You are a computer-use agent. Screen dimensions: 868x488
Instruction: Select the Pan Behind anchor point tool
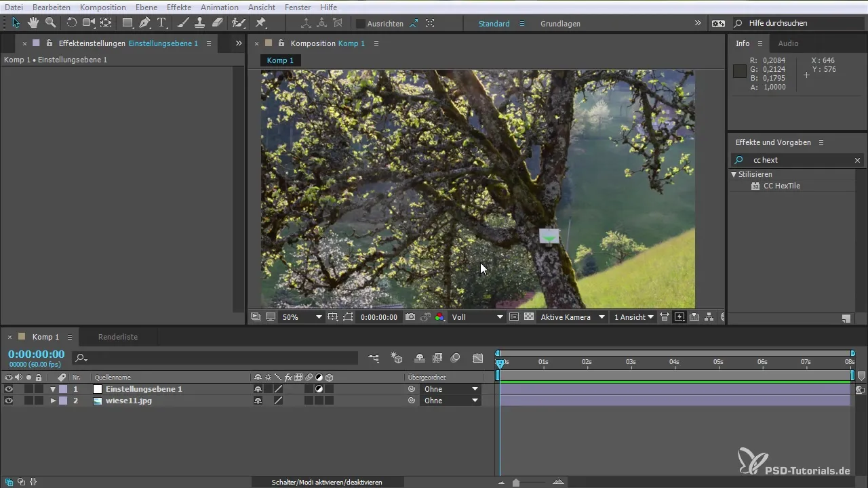tap(106, 23)
